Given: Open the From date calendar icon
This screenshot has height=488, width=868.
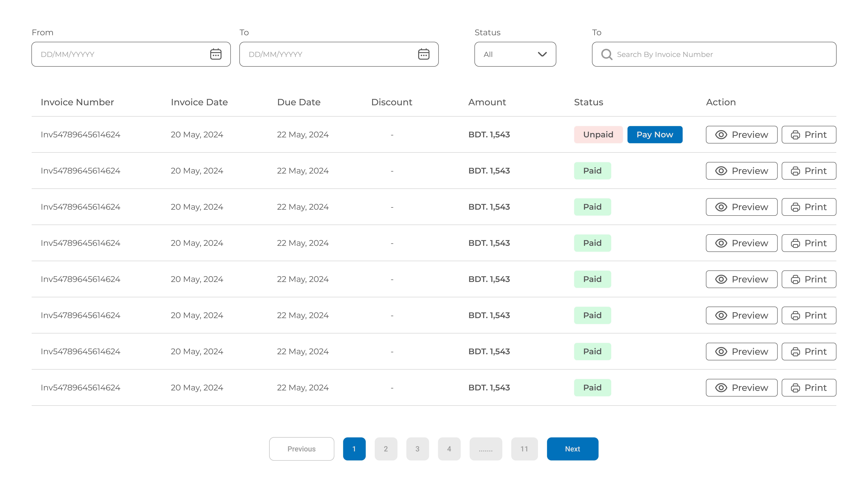Looking at the screenshot, I should click(216, 54).
